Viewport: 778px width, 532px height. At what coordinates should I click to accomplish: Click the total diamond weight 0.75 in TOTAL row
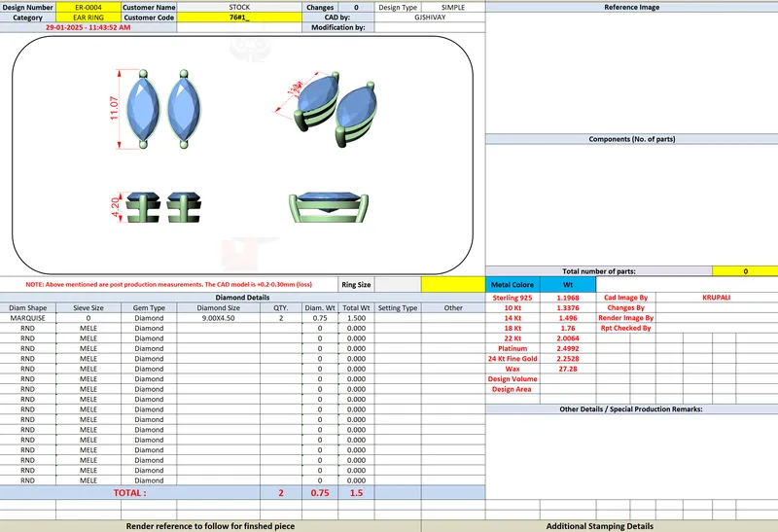point(320,493)
